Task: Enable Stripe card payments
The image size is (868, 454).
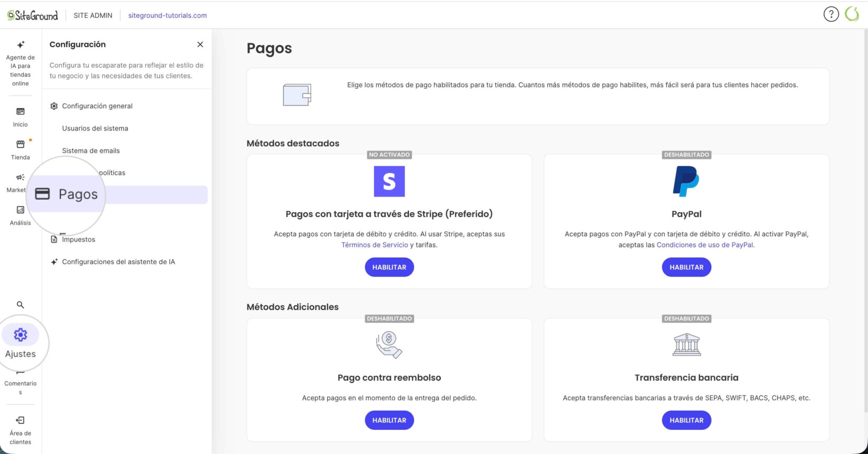Action: [x=389, y=267]
